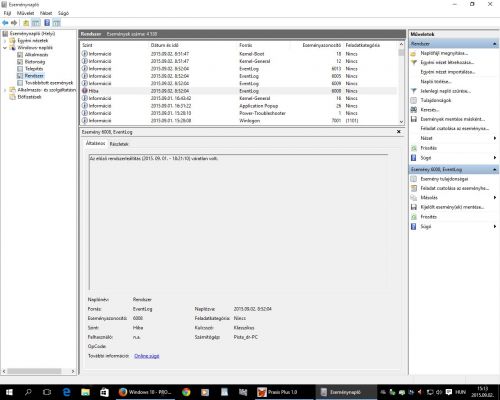Select the Telepítés log in the tree
This screenshot has width=500, height=400.
(34, 69)
